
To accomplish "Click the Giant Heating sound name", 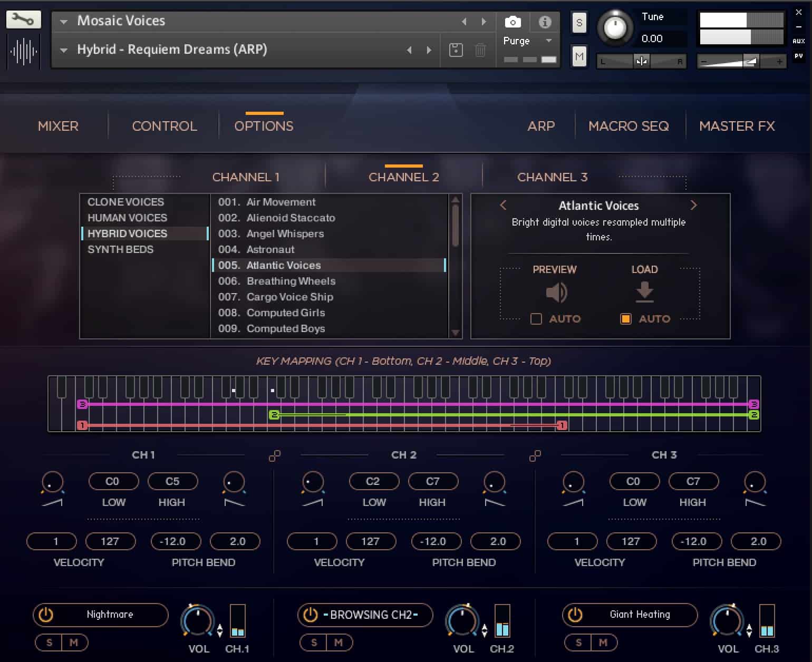I will pos(640,615).
